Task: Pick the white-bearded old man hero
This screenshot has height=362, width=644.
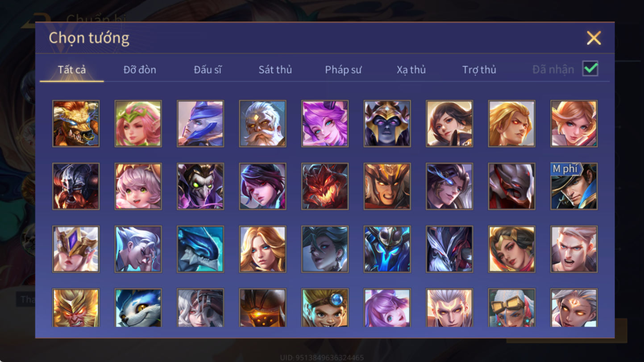Action: click(x=262, y=123)
